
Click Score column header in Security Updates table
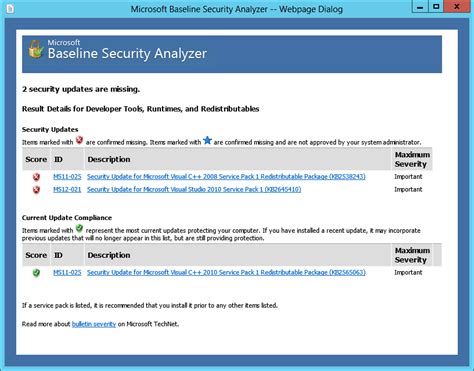[x=36, y=159]
